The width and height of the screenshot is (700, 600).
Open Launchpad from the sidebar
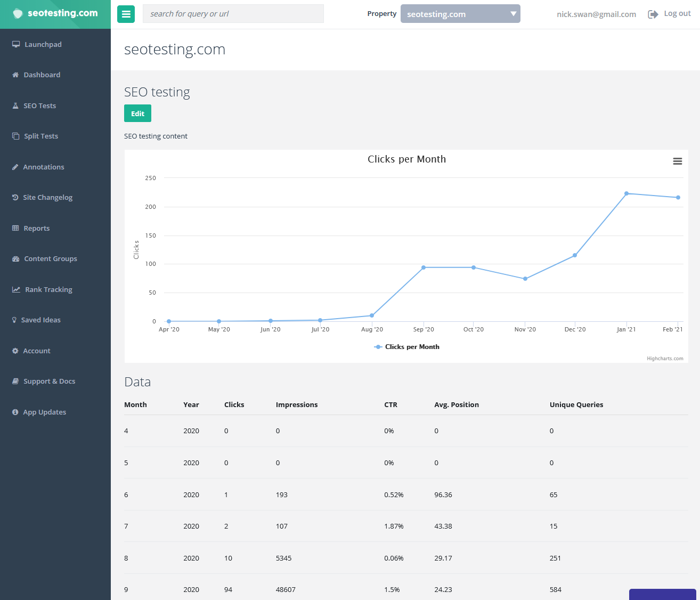click(43, 44)
